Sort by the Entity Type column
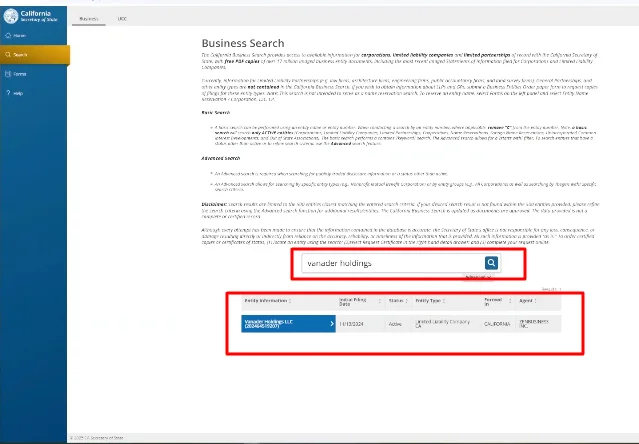The image size is (639, 444). click(x=430, y=301)
